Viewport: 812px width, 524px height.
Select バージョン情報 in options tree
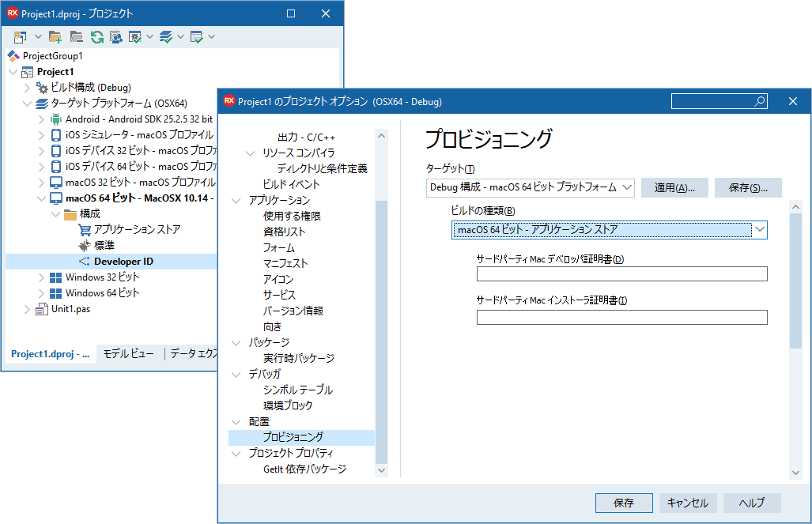click(293, 311)
